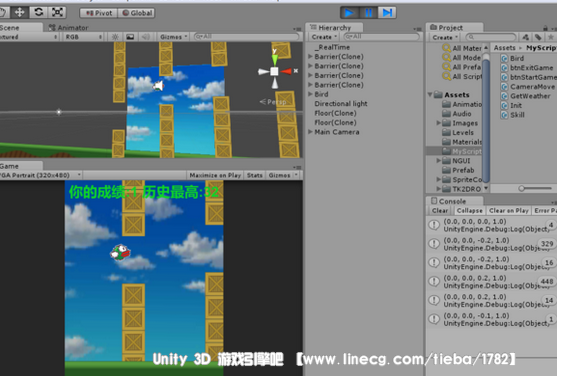
Task: Click the red X axis cone of gizmo
Action: [287, 71]
